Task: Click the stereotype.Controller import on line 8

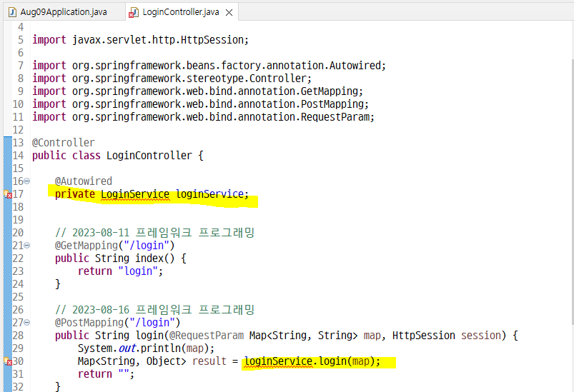Action: pyautogui.click(x=172, y=79)
